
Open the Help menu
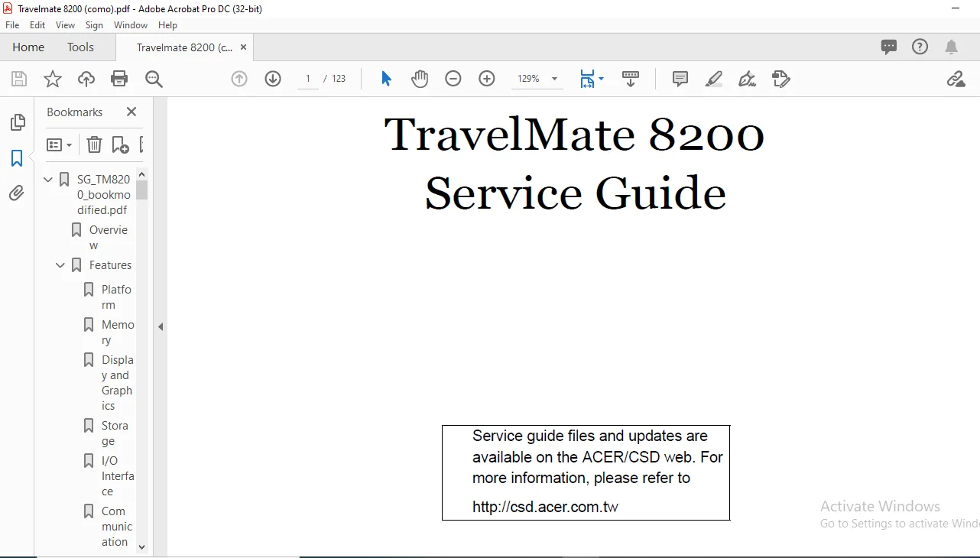coord(167,25)
